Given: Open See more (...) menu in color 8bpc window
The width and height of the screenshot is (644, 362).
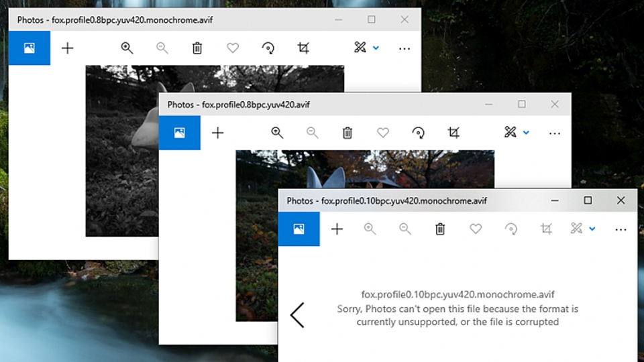Looking at the screenshot, I should [x=555, y=133].
